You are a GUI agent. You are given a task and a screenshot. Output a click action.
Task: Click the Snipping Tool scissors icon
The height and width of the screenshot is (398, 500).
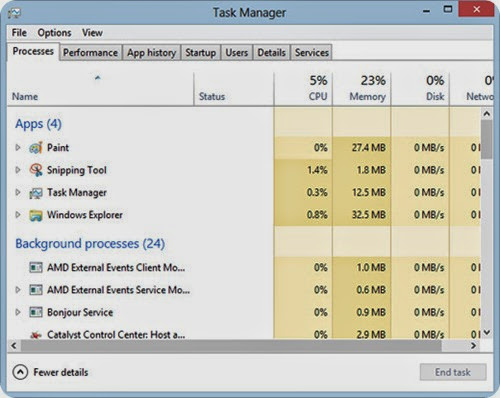36,170
